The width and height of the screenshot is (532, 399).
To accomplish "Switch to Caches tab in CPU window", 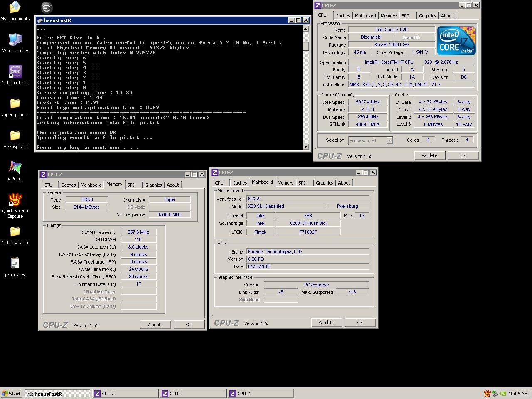I will pos(342,16).
